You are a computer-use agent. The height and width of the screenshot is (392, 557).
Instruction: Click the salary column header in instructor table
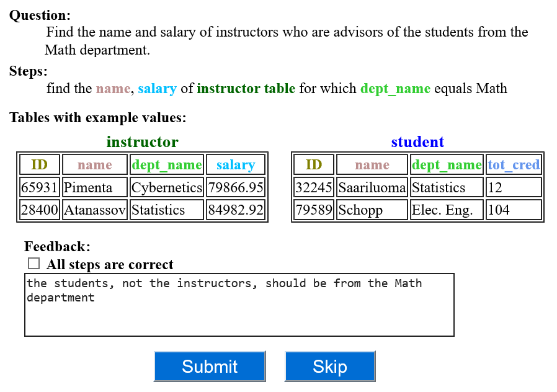[236, 164]
